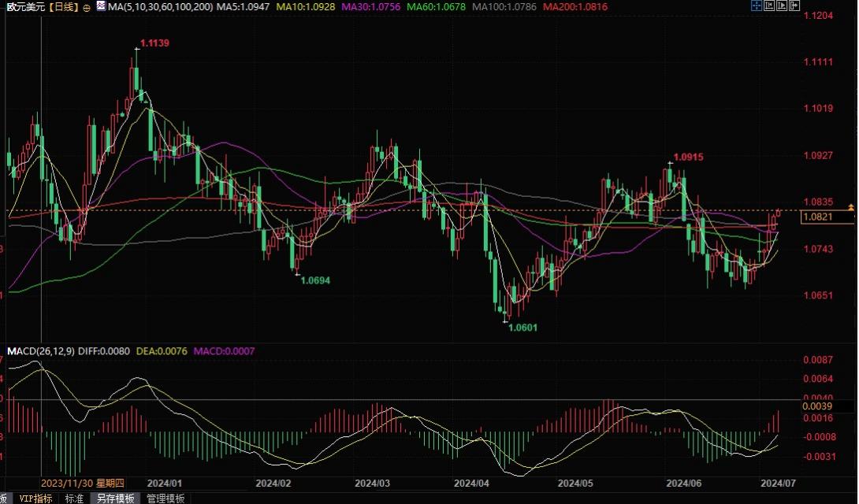Switch to the 标准 tab
The width and height of the screenshot is (859, 504).
pos(74,498)
